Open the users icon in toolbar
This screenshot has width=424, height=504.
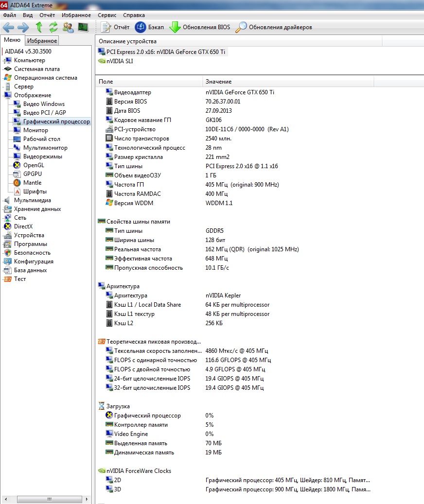pyautogui.click(x=68, y=27)
